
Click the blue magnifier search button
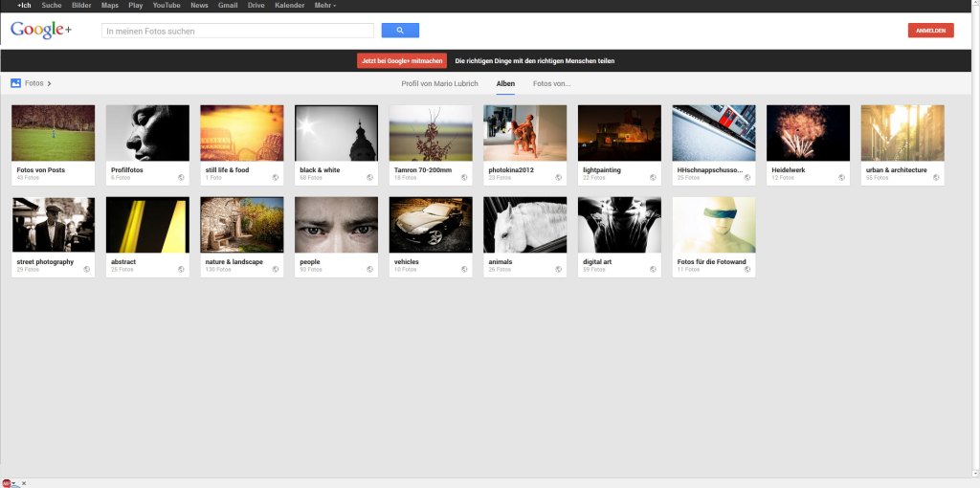point(400,31)
